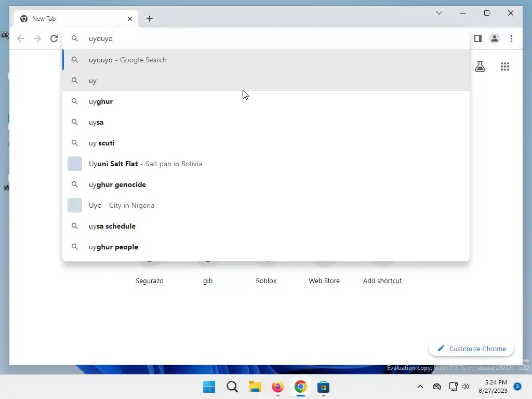532x399 pixels.
Task: Open the Segurazo shortcut
Action: pyautogui.click(x=149, y=281)
